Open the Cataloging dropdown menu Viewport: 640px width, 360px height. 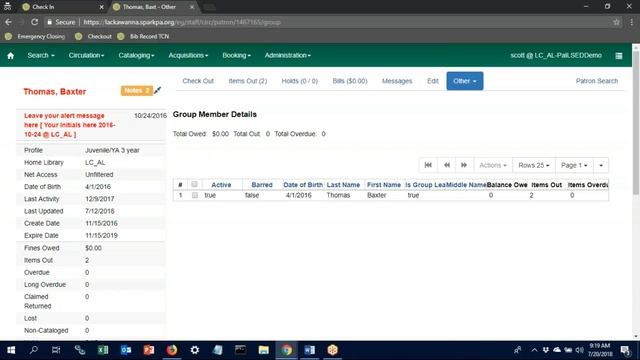[x=136, y=56]
